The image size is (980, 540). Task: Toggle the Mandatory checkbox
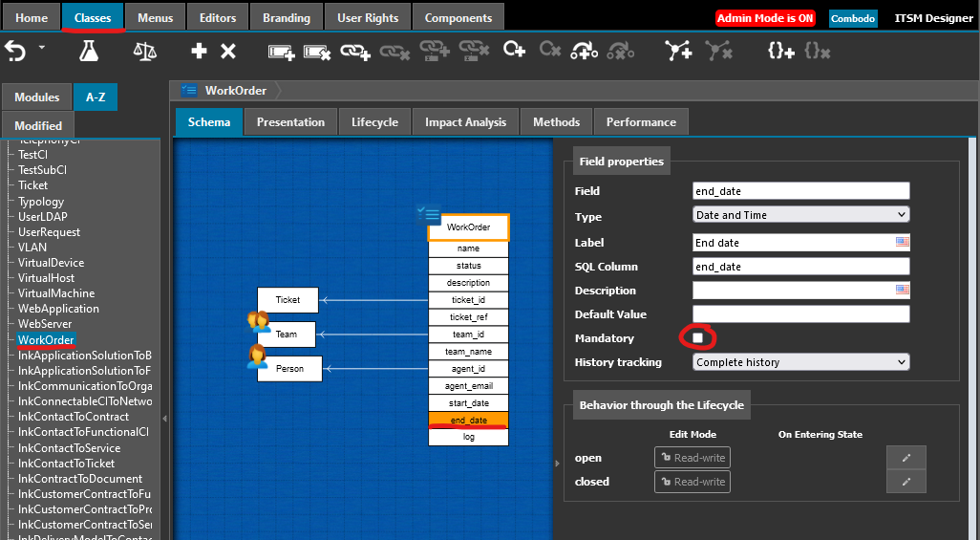tap(697, 338)
